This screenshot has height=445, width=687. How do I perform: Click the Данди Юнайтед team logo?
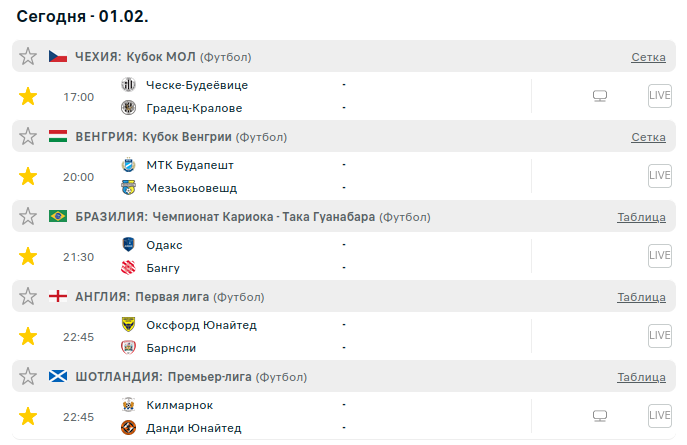coord(128,428)
